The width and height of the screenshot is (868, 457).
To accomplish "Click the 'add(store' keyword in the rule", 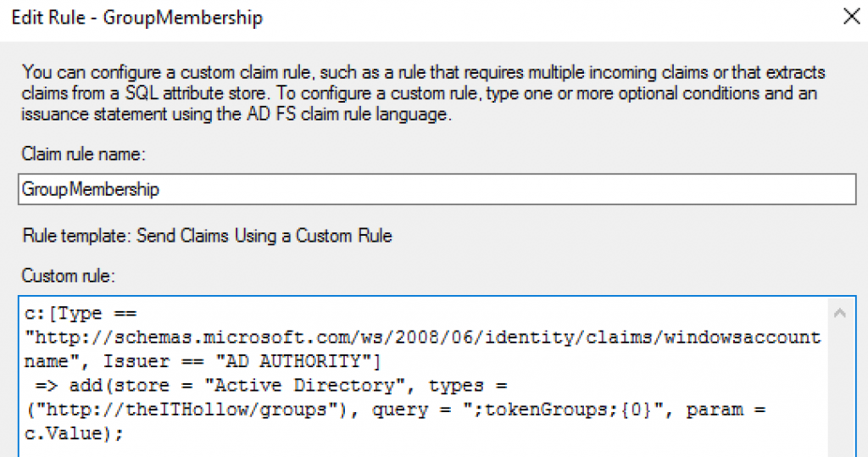I will [x=110, y=386].
